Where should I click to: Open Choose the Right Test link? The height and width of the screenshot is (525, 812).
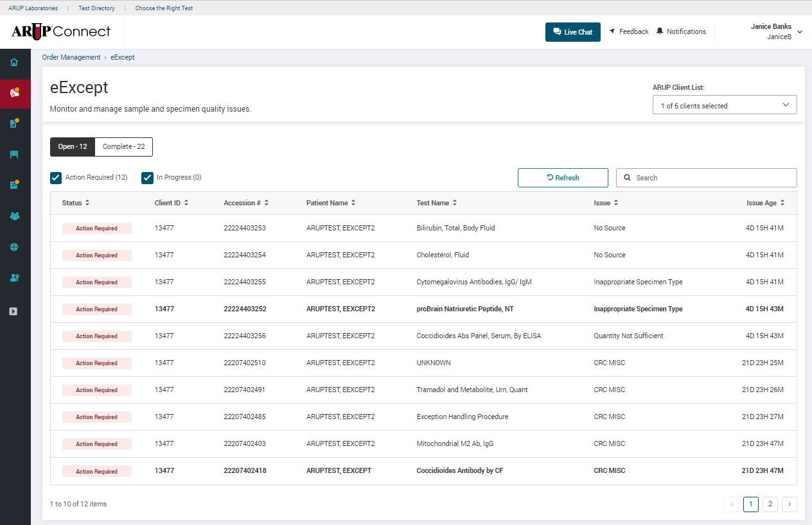[164, 8]
